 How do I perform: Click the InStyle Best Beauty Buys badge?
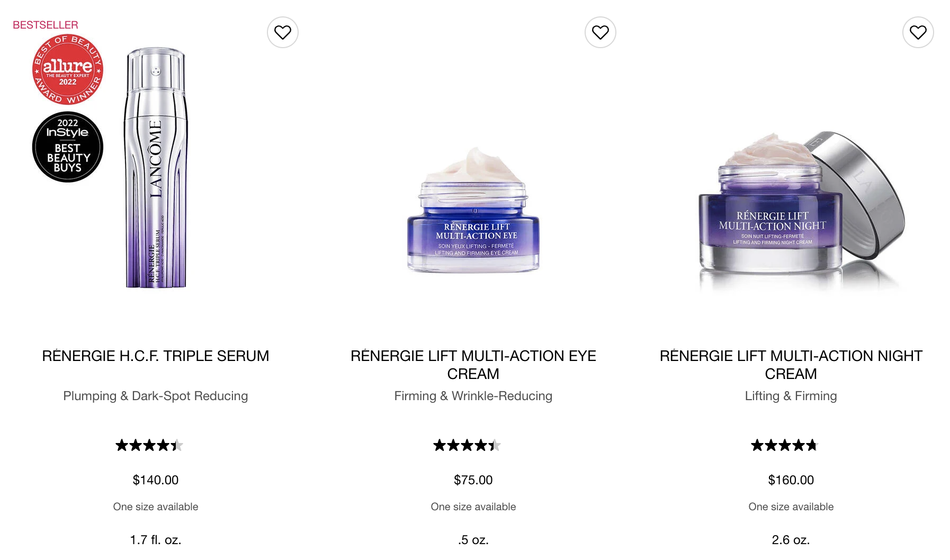[68, 147]
